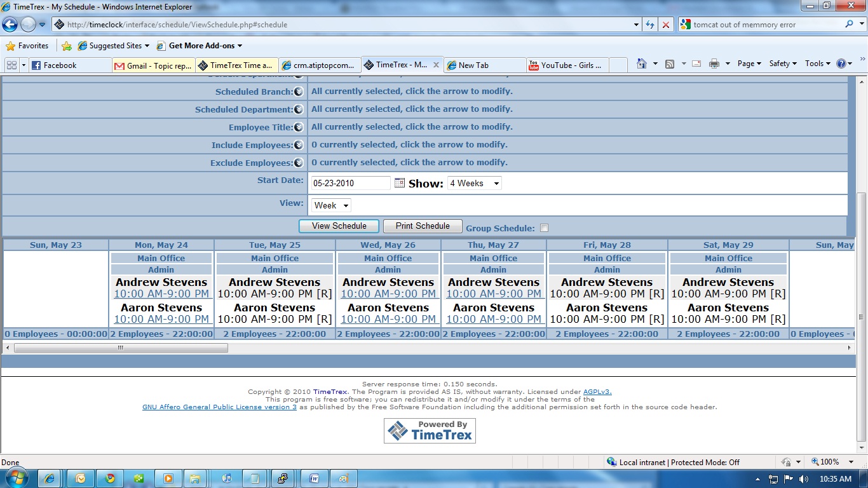Click the arrow icon beside Employee Title
Screen dimensions: 868x488
click(x=298, y=127)
